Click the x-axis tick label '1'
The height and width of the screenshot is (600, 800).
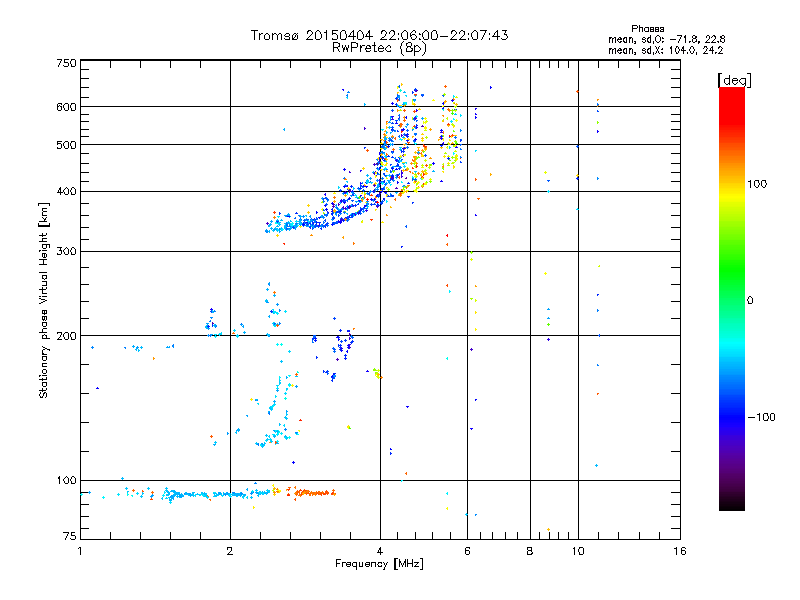80,551
